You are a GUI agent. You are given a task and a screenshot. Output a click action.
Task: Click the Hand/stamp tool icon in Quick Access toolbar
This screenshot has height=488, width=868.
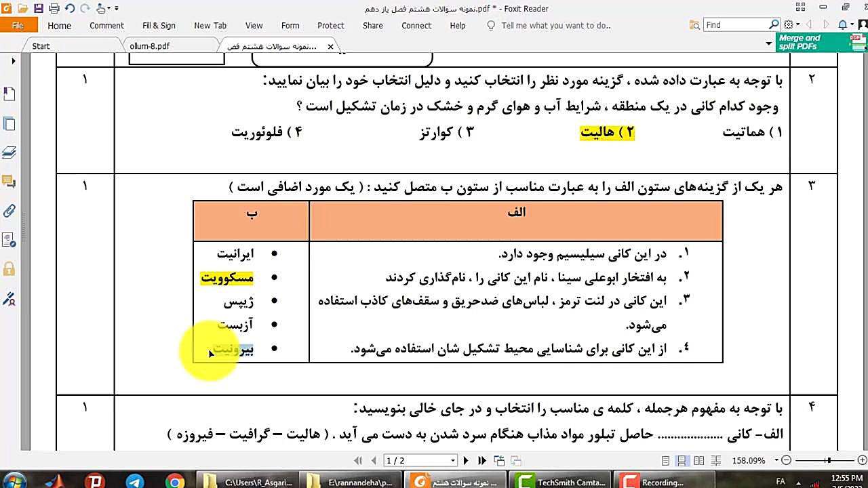point(100,7)
